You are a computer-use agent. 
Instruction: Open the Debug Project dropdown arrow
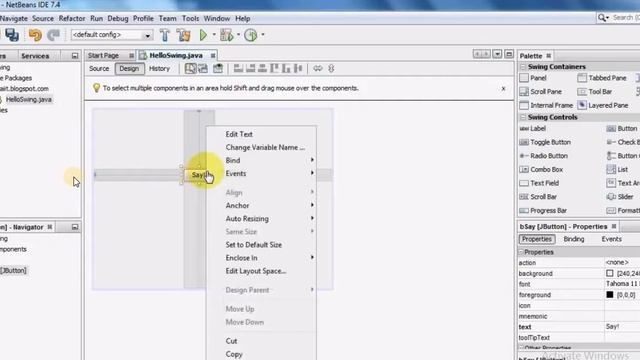pyautogui.click(x=238, y=35)
